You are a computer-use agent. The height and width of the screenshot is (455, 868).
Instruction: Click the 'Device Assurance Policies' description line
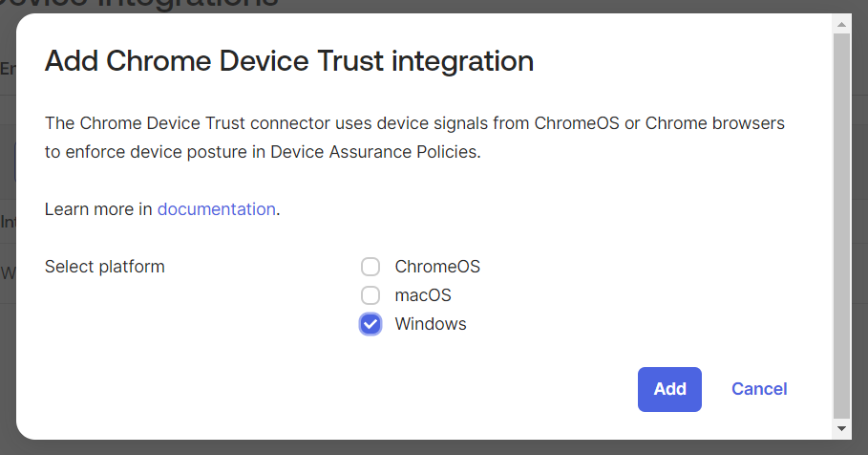pos(263,152)
